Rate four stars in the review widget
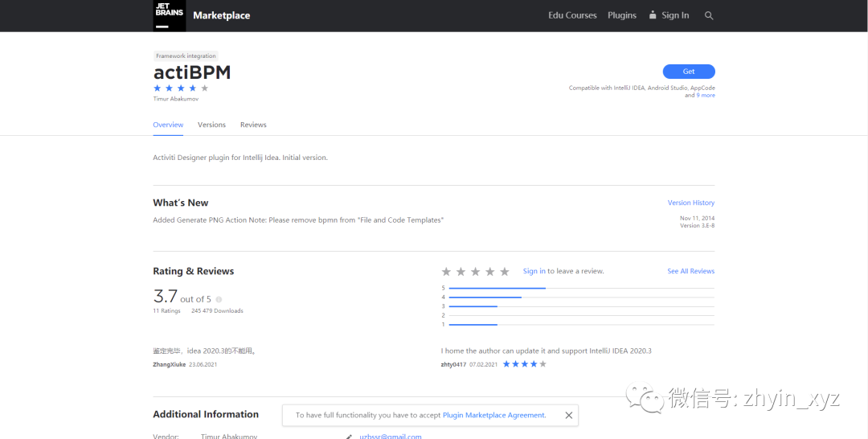 (490, 271)
